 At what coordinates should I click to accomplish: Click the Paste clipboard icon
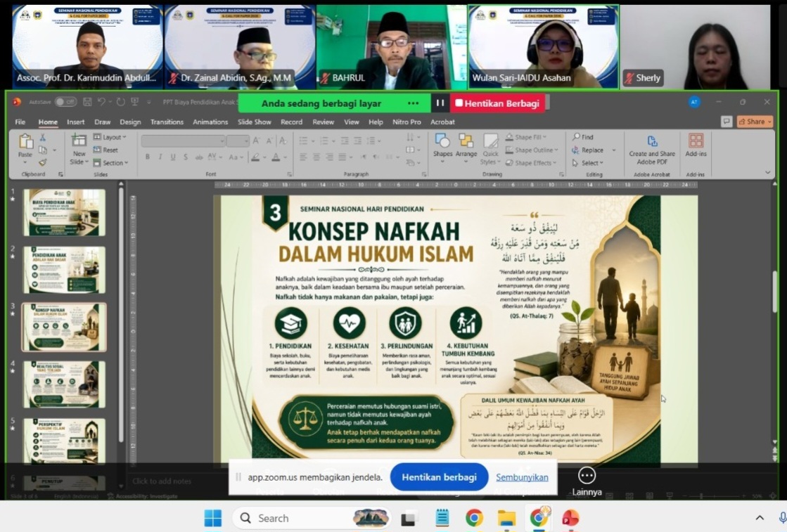pyautogui.click(x=25, y=142)
